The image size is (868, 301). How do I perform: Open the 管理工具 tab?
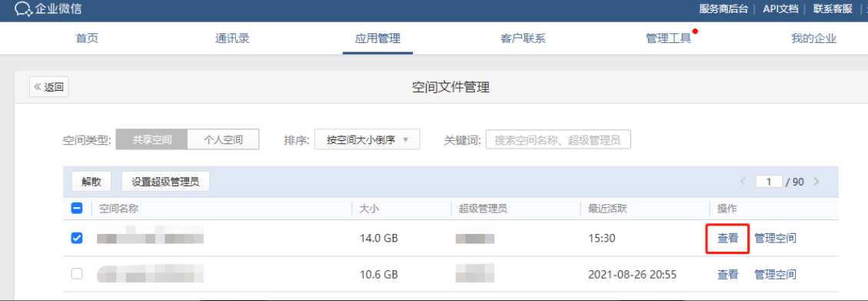tap(668, 38)
